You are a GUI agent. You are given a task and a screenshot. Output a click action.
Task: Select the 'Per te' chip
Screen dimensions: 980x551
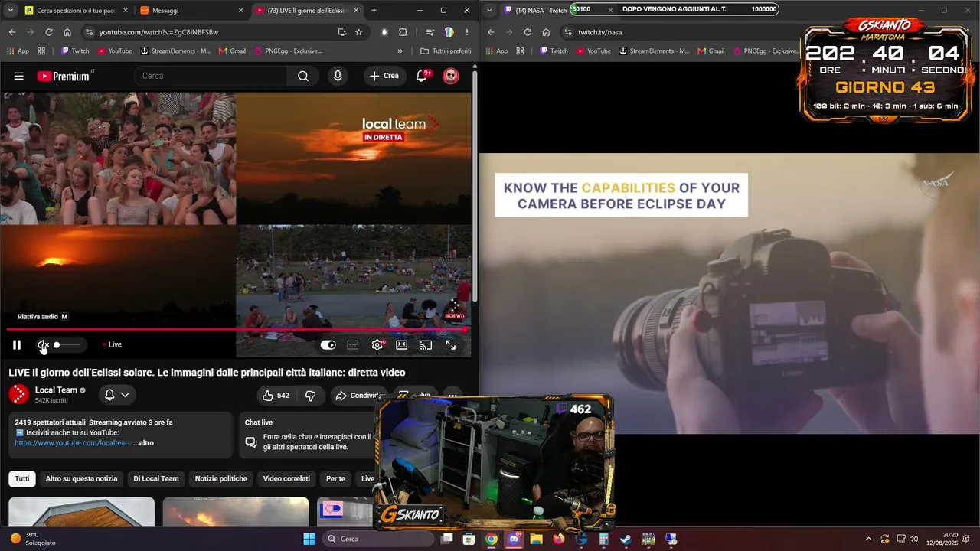click(x=335, y=479)
